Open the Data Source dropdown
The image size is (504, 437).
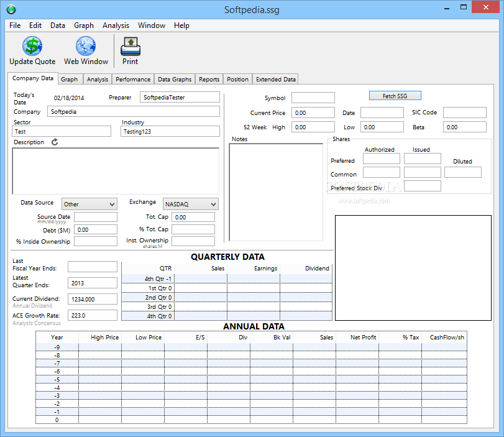point(89,204)
